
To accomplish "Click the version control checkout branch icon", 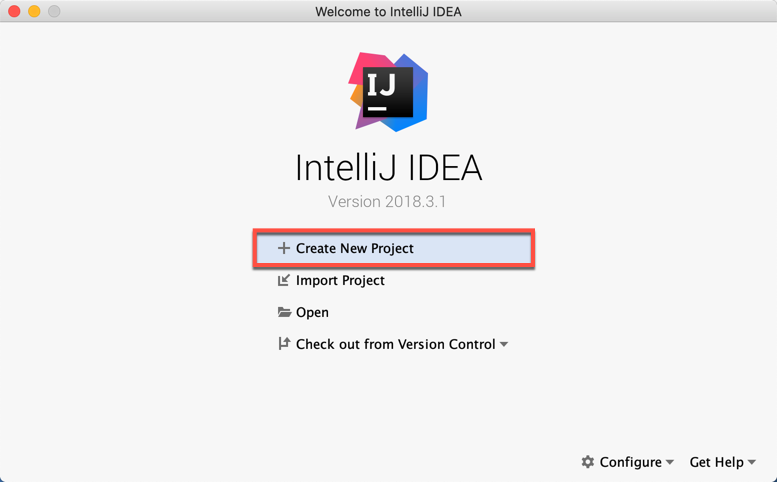I will (x=284, y=344).
